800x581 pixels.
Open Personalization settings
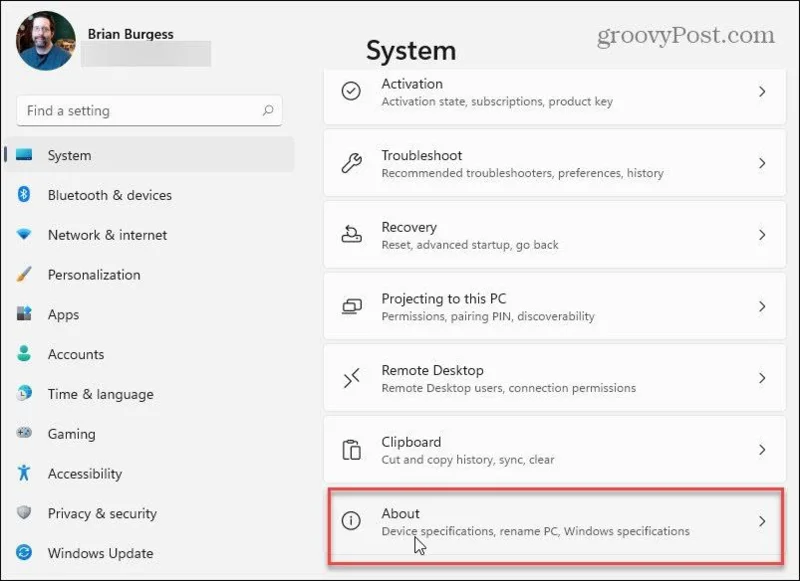149,274
